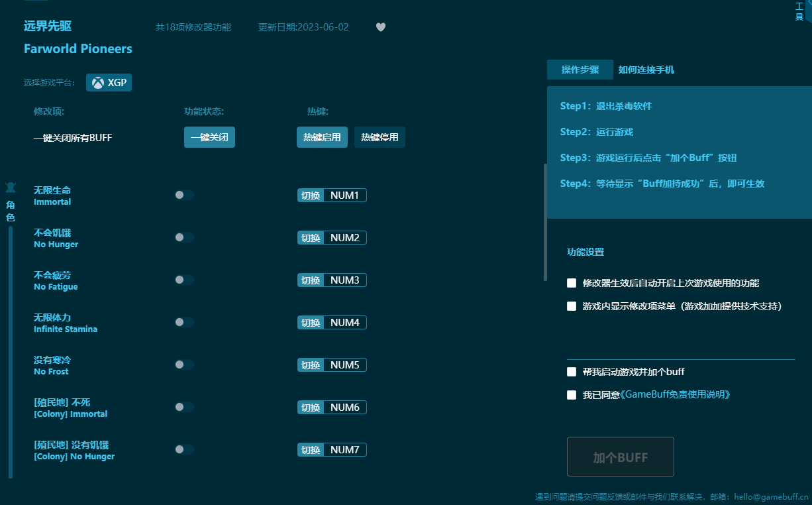The height and width of the screenshot is (505, 812).
Task: Click 更新日期:2023-06-02 text
Action: pos(303,27)
